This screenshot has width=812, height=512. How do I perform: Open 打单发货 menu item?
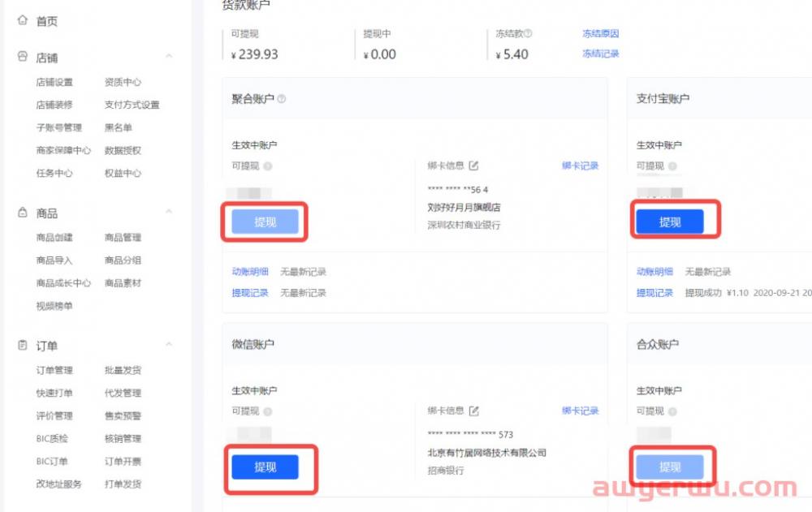tap(123, 484)
